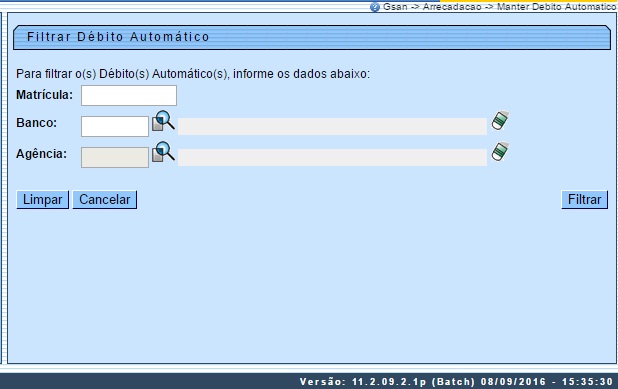Image resolution: width=618 pixels, height=389 pixels.
Task: Select the 'Para filtrar o(s) Débito(s)' instruction text
Action: coord(193,74)
